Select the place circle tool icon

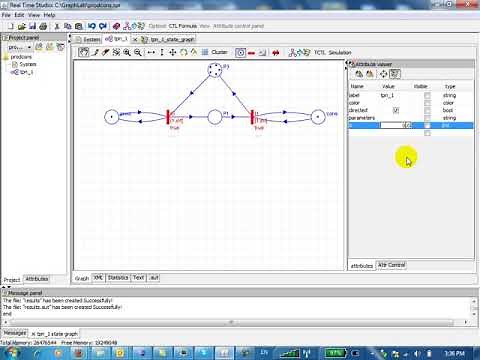pos(240,53)
